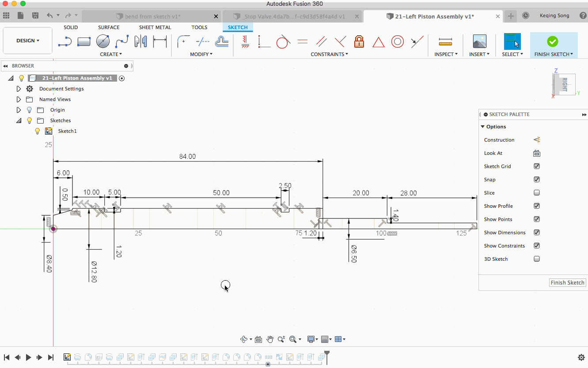
Task: Open the DESIGN workspace dropdown
Action: coord(28,41)
